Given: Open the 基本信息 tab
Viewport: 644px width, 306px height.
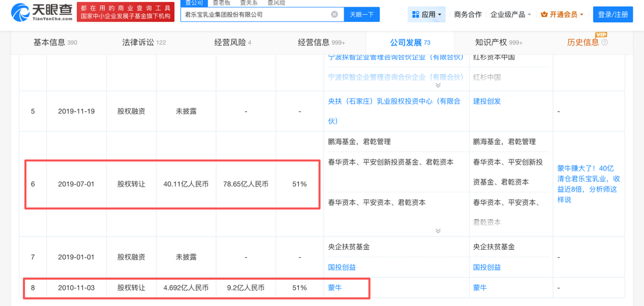Looking at the screenshot, I should [x=55, y=42].
